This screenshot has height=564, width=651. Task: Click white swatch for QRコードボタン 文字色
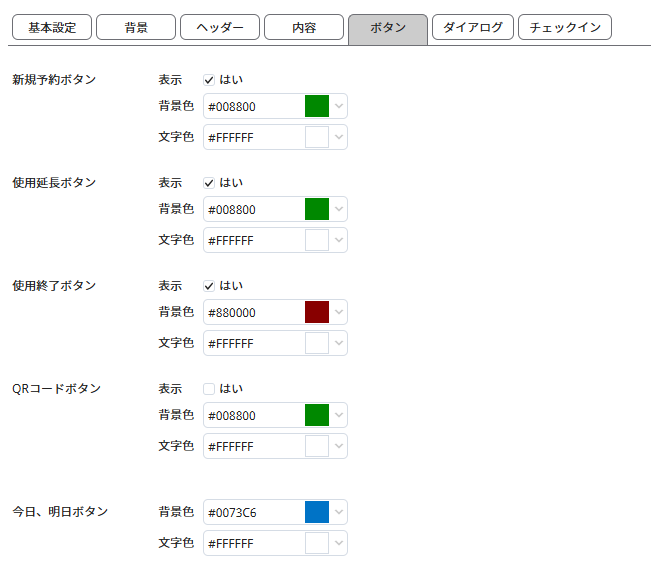click(317, 446)
